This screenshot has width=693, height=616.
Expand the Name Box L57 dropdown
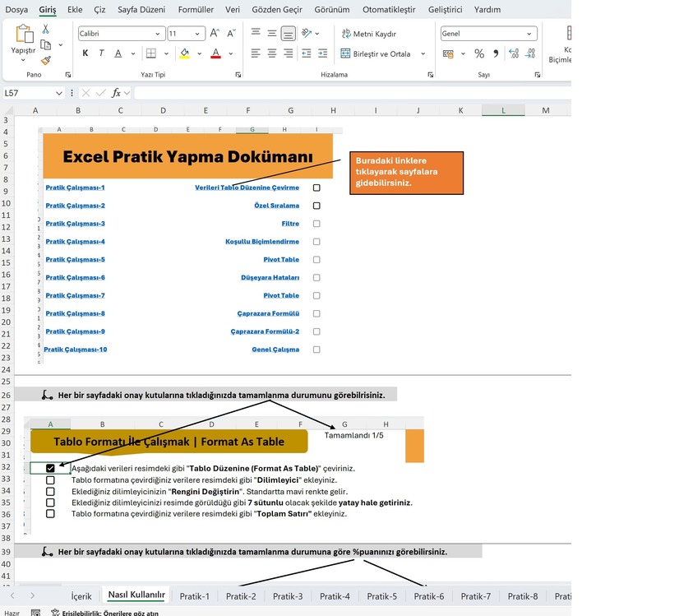pyautogui.click(x=59, y=93)
